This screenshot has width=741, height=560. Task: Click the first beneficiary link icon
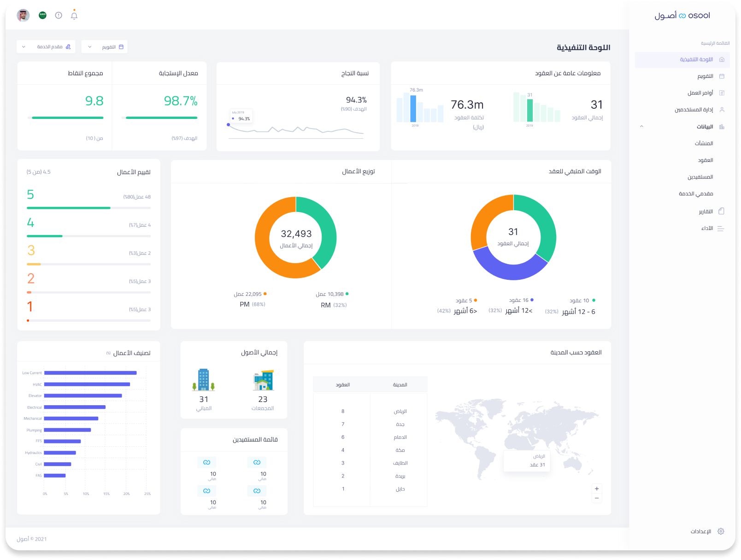click(x=257, y=462)
